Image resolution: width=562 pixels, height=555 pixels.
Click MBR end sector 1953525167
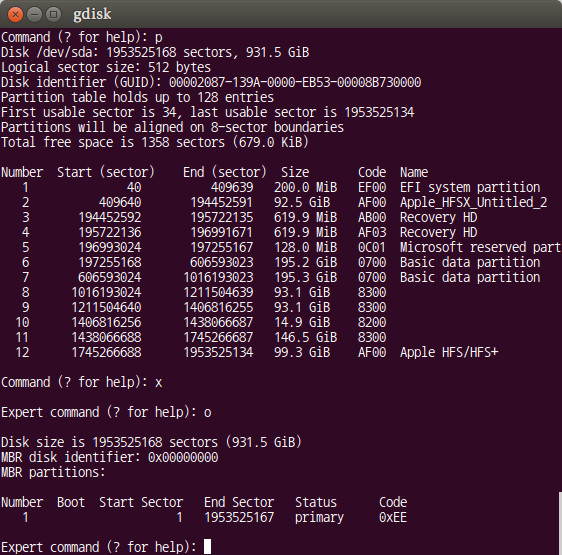[x=239, y=517]
